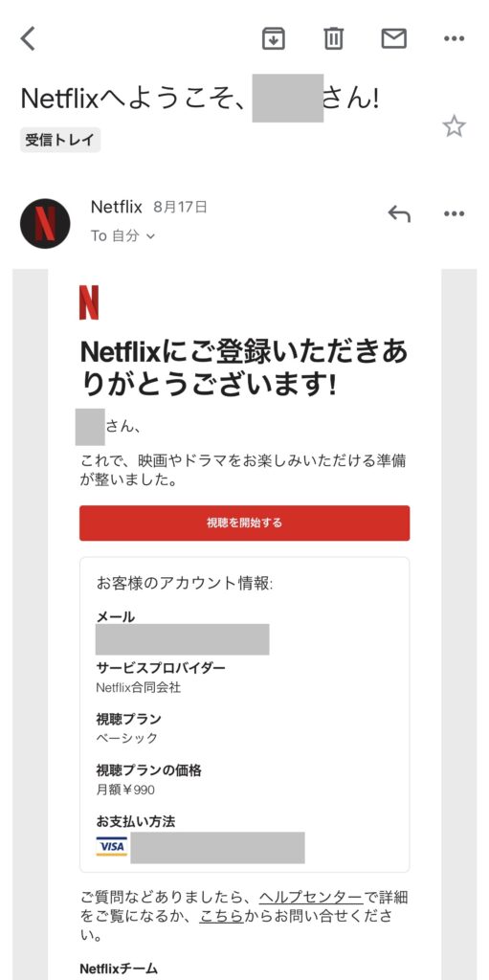Mark as unread with the envelope icon
The image size is (489, 980).
[394, 38]
